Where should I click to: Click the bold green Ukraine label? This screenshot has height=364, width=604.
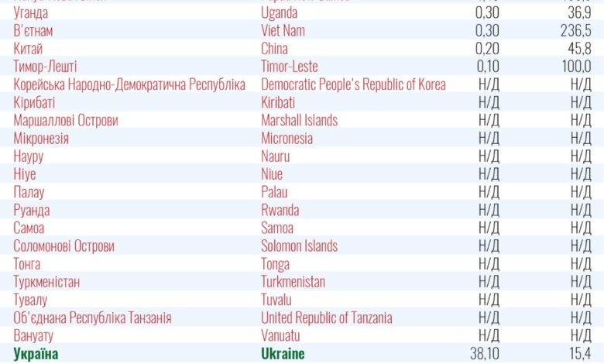click(x=283, y=354)
